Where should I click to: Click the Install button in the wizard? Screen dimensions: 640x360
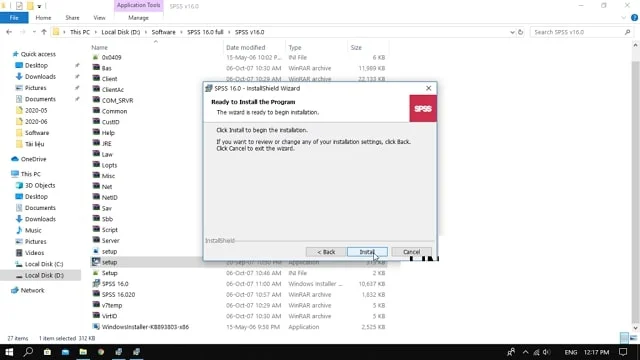[367, 252]
